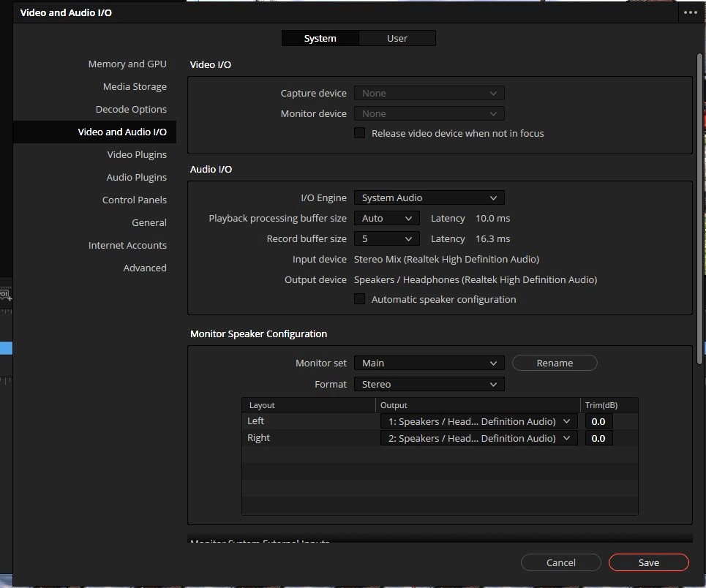706x588 pixels.
Task: Open Internet Accounts settings
Action: [x=127, y=246]
